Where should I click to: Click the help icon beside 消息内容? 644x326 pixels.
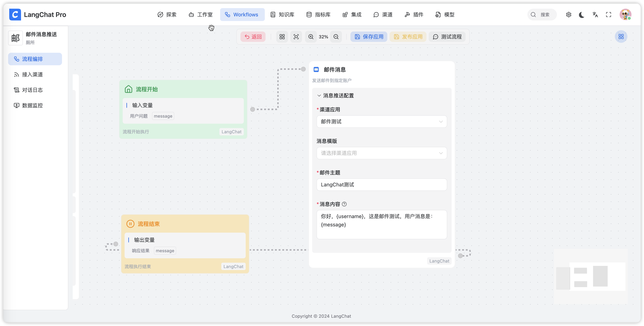point(344,204)
